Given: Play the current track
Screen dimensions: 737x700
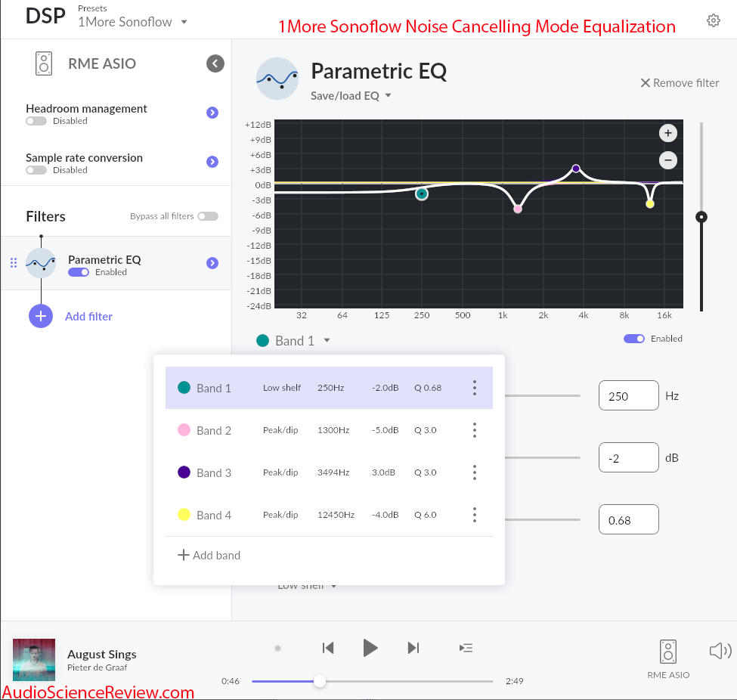Looking at the screenshot, I should [x=370, y=648].
